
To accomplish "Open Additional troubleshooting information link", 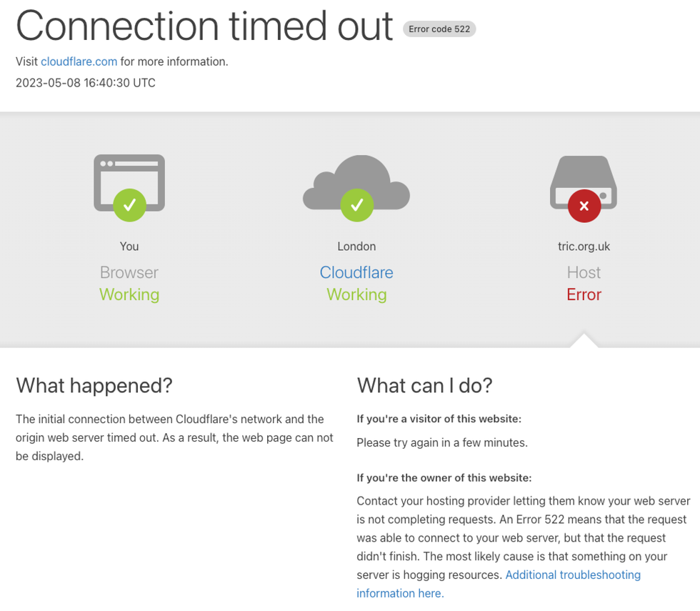I will click(x=572, y=575).
